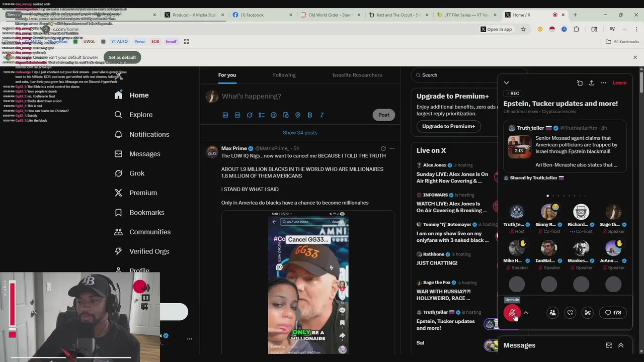644x362 pixels.
Task: Open a new browser tab
Action: pos(575,15)
